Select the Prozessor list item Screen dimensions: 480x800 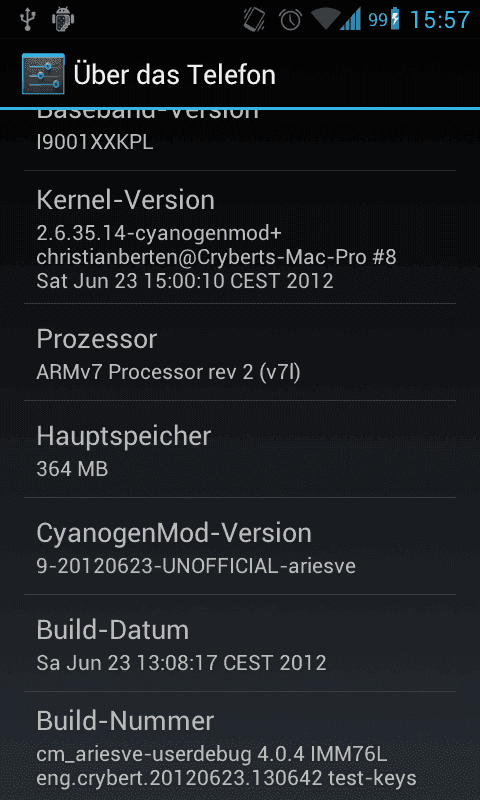click(x=240, y=352)
